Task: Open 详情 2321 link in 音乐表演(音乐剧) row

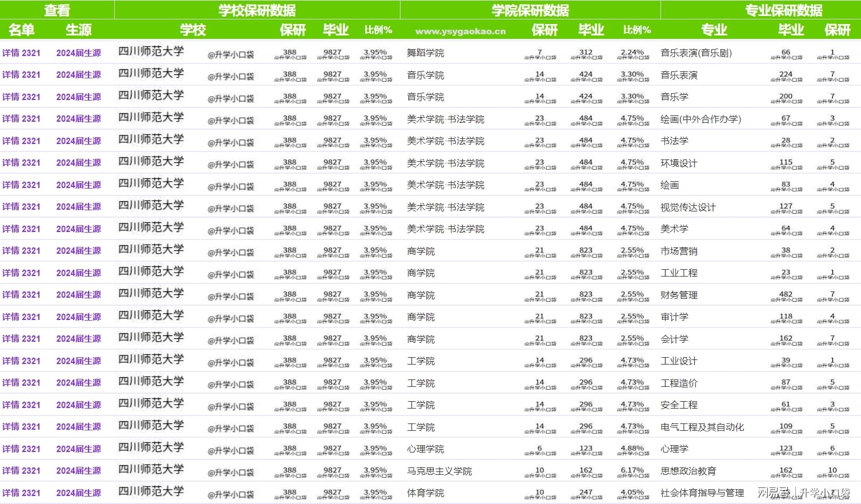Action: [21, 53]
